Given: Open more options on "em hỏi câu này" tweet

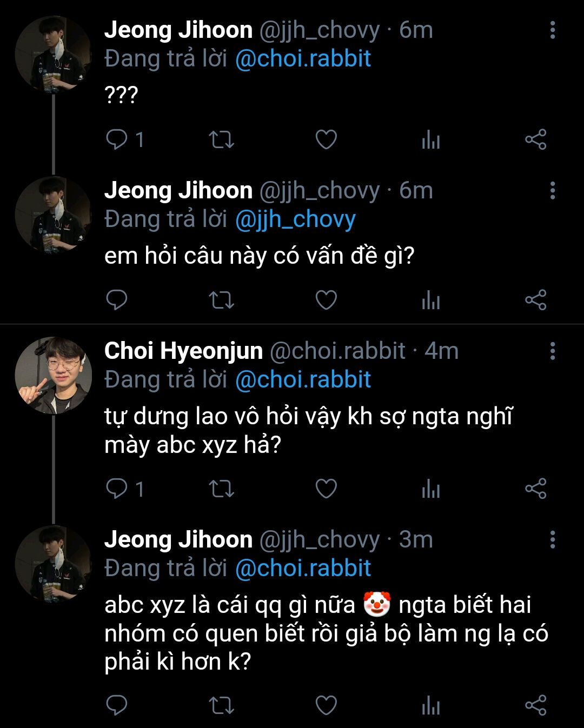Looking at the screenshot, I should click(552, 190).
